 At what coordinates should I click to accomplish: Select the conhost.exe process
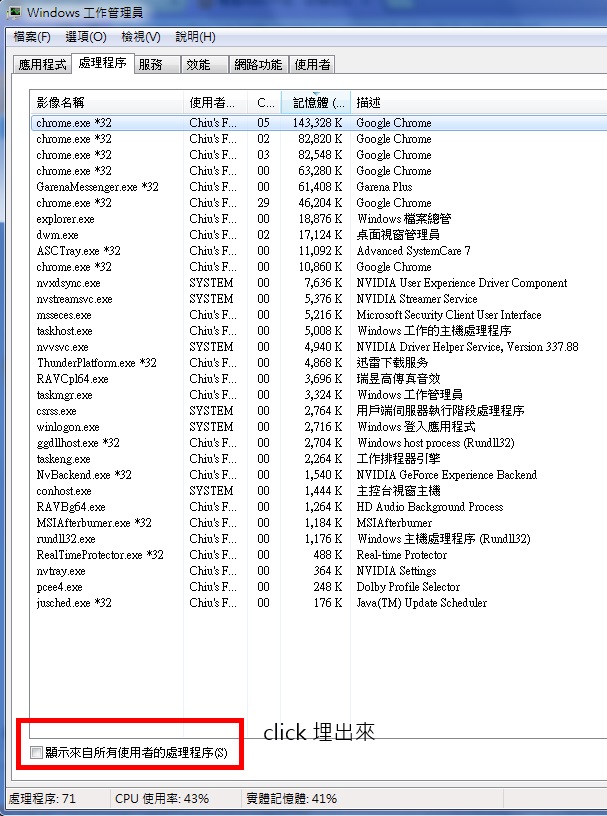(318, 491)
